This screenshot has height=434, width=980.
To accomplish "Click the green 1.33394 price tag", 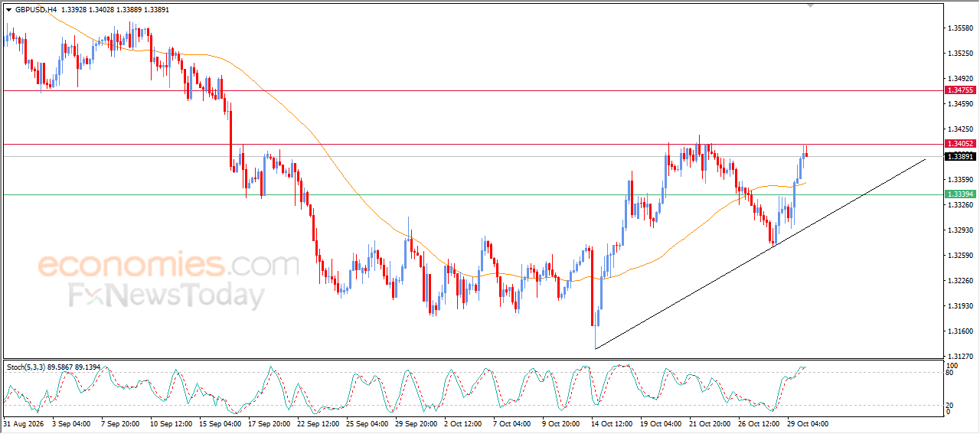I will [960, 194].
